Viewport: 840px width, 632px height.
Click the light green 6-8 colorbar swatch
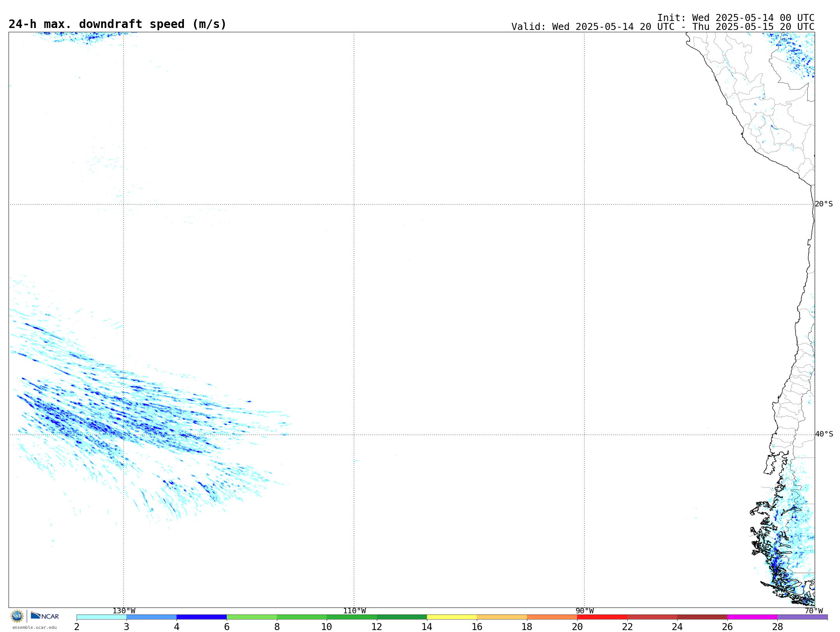(252, 617)
